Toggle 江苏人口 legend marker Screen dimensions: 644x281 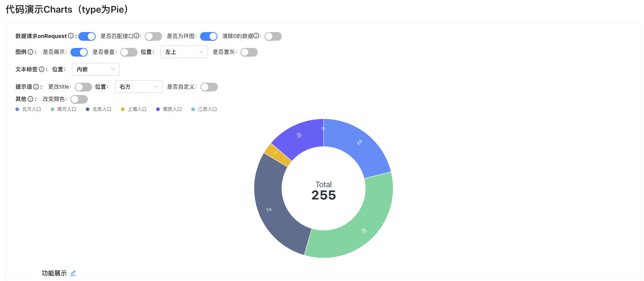pos(193,109)
